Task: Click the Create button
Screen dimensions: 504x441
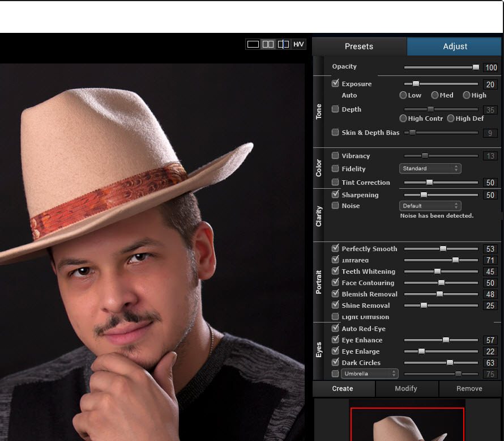Action: point(343,388)
